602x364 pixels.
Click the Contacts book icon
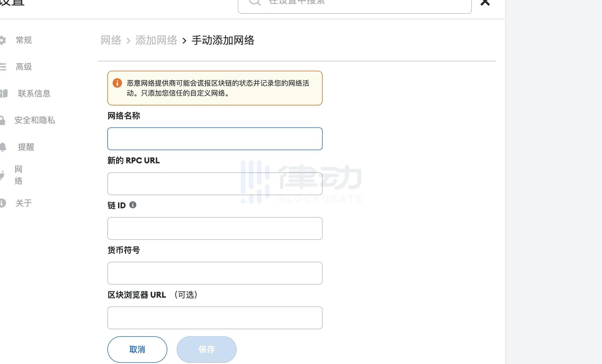pos(4,93)
